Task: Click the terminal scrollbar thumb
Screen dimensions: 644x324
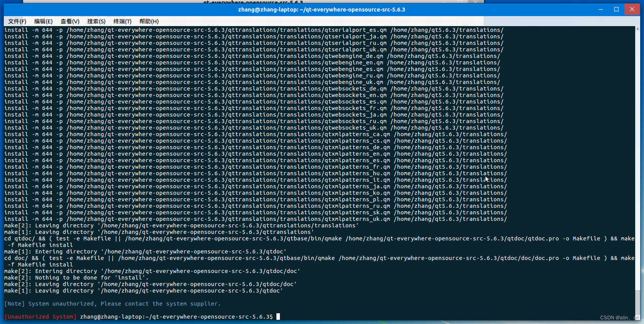Action: tap(637, 303)
